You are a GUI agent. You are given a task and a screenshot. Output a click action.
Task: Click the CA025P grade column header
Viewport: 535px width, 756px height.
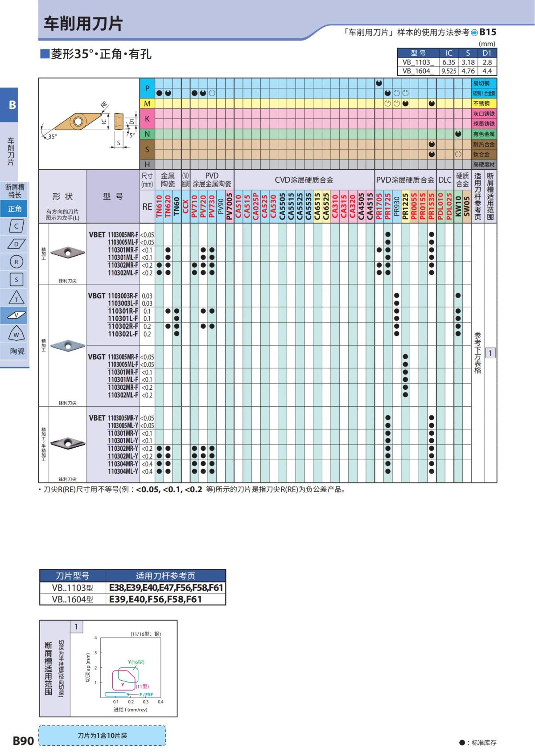click(256, 206)
